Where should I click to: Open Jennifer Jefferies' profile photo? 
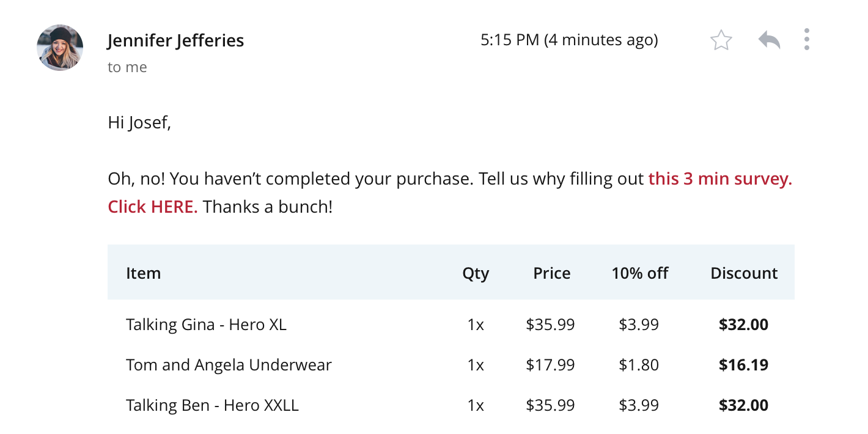pos(60,48)
